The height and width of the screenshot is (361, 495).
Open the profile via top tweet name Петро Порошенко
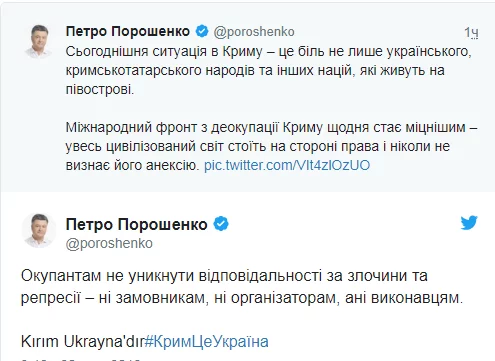tap(128, 31)
